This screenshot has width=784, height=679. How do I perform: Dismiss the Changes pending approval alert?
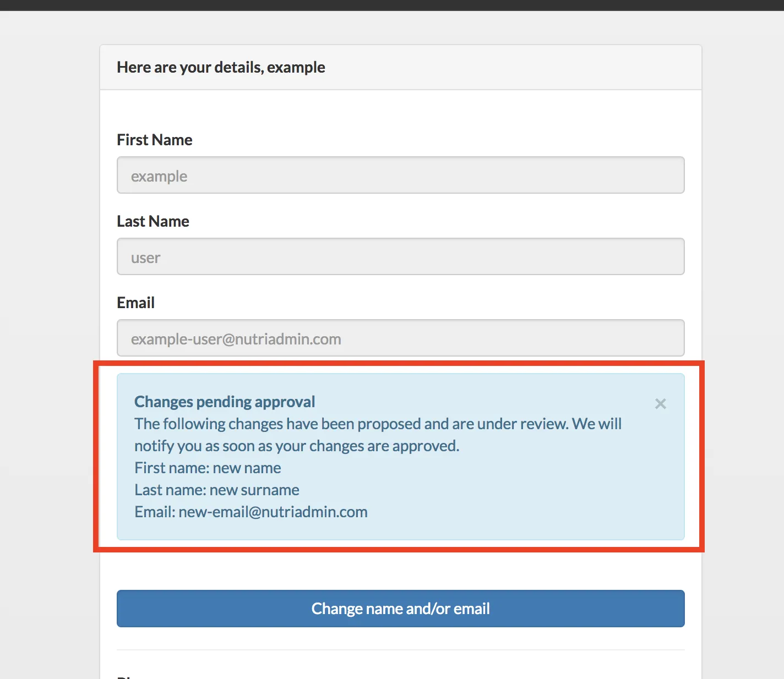tap(660, 404)
